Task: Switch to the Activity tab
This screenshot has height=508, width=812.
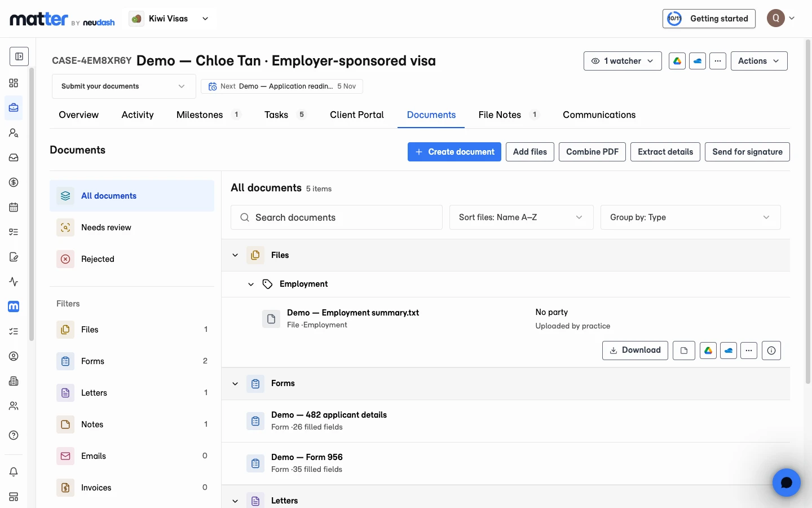Action: (x=138, y=115)
